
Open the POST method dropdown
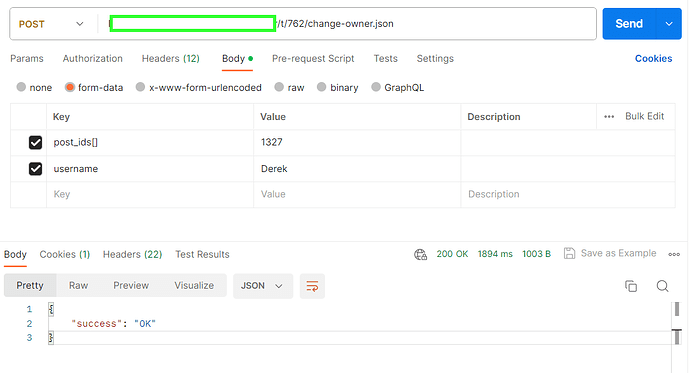tap(51, 24)
